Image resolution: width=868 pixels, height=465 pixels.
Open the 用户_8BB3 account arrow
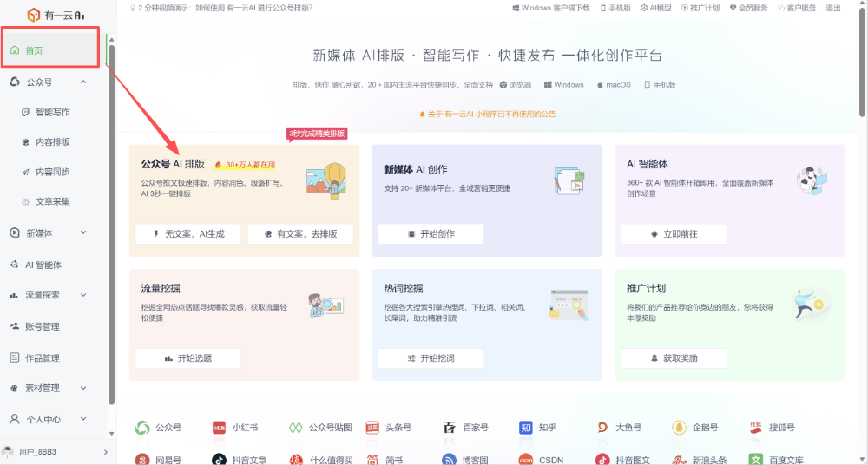point(105,452)
